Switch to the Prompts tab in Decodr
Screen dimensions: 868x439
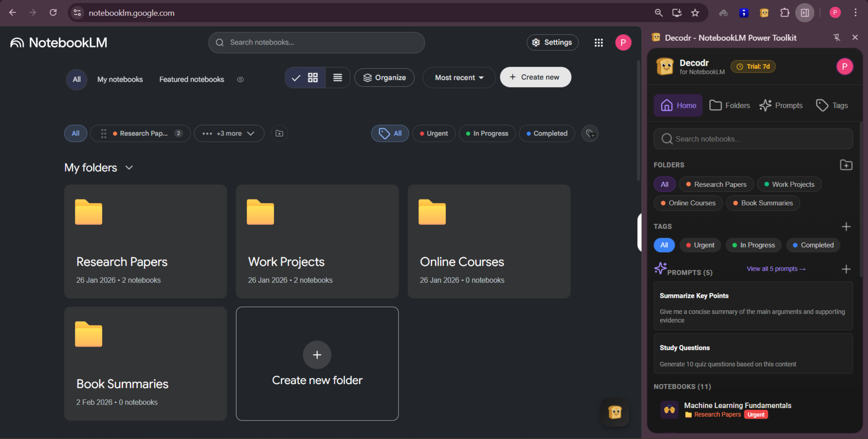coord(781,105)
